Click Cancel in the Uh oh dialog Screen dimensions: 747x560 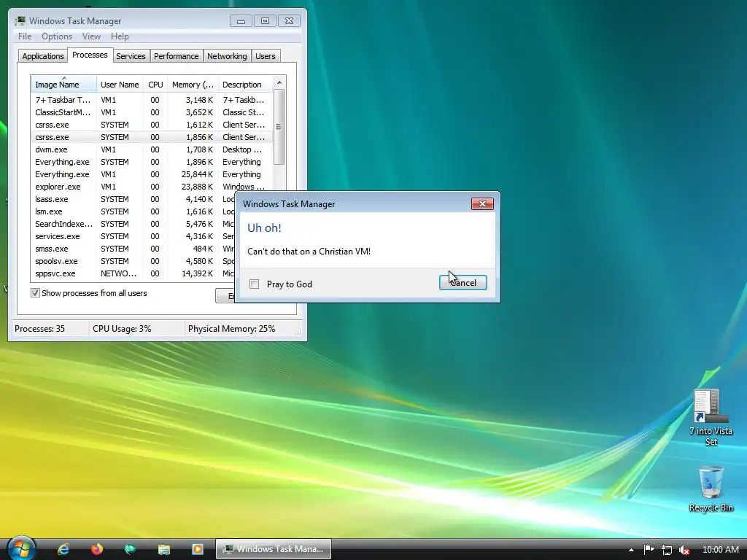click(x=462, y=283)
